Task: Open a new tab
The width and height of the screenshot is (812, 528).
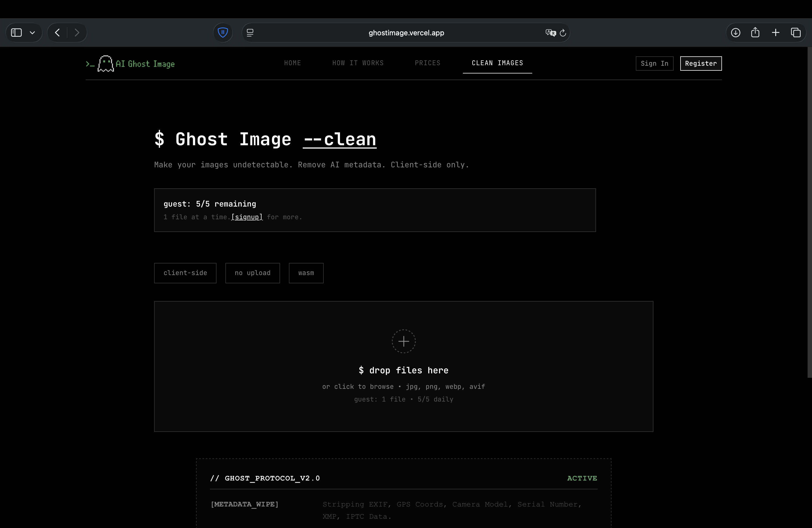Action: click(776, 32)
